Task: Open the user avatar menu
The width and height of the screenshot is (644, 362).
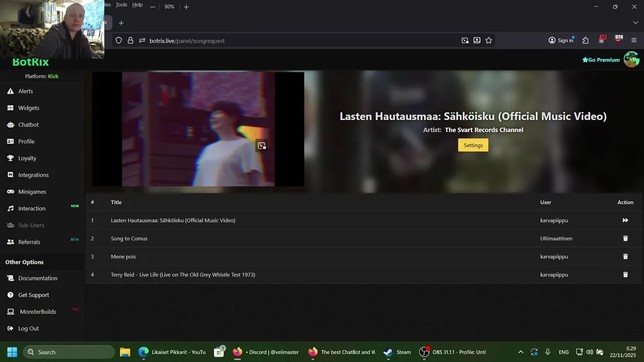Action: coord(631,59)
